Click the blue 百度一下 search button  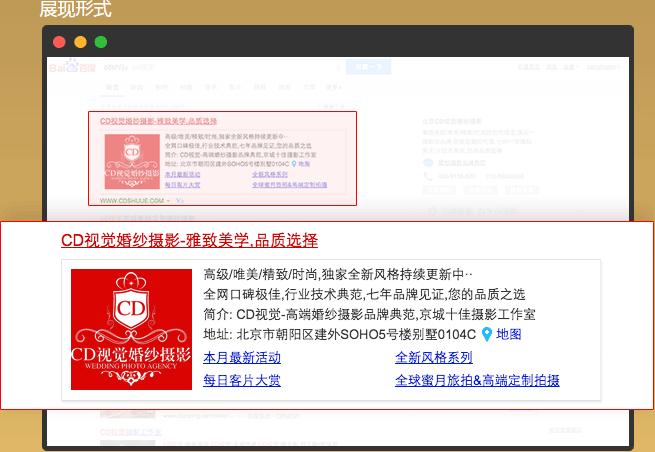[368, 67]
